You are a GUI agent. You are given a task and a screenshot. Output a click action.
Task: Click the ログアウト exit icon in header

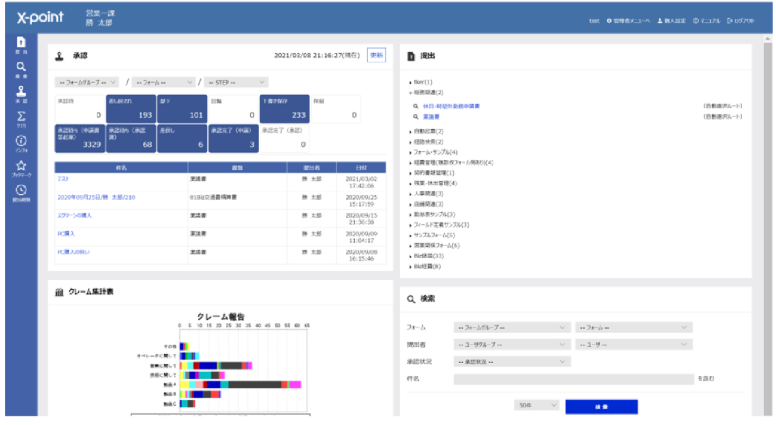[x=730, y=21]
